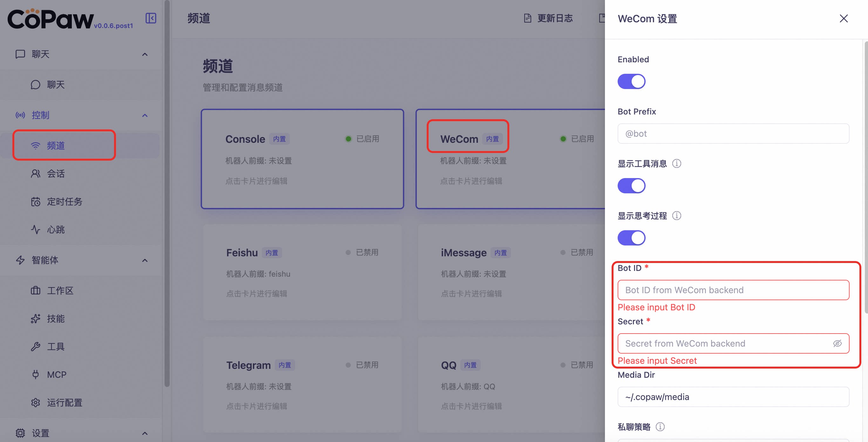
Task: Go to 技能 skills in sidebar
Action: click(x=56, y=319)
